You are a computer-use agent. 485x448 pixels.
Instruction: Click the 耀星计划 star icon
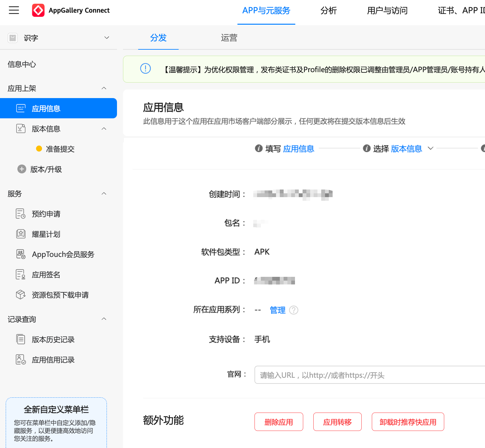pyautogui.click(x=21, y=234)
